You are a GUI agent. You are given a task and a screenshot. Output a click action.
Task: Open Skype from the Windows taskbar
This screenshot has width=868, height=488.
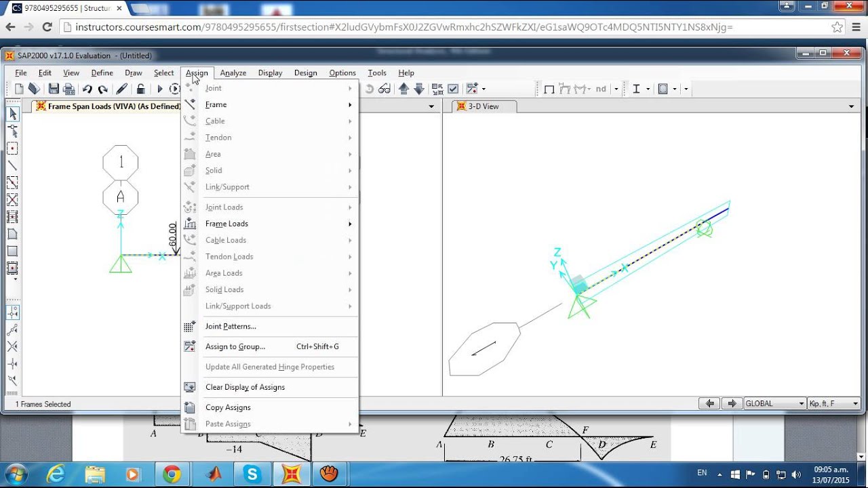[252, 474]
